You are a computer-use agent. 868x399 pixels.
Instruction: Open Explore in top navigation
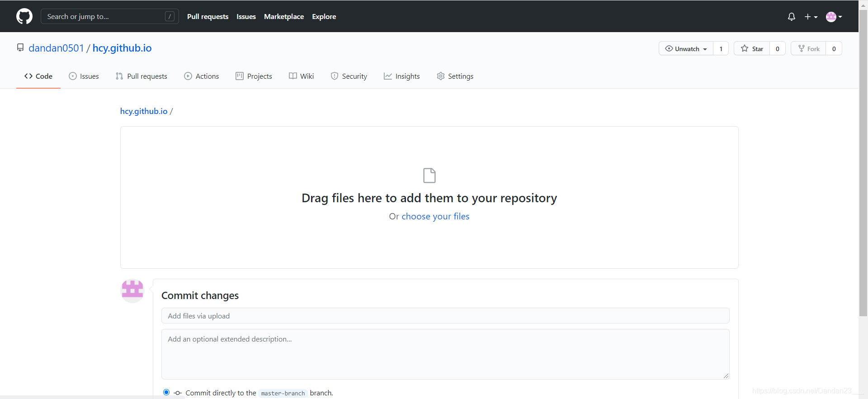click(324, 16)
